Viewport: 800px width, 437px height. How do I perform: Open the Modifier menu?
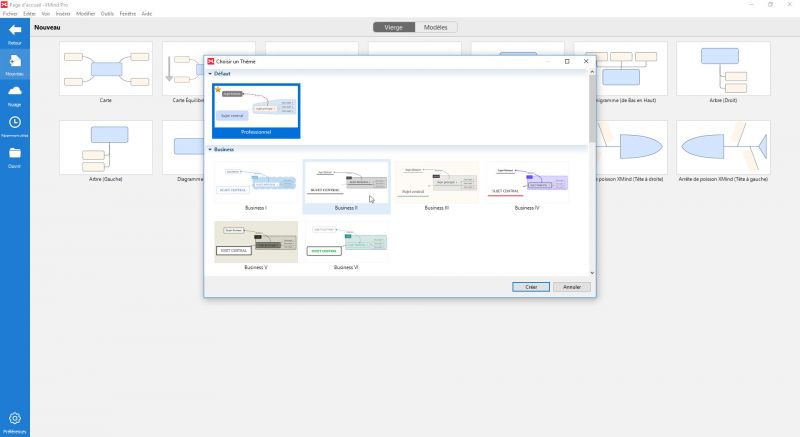[x=86, y=14]
